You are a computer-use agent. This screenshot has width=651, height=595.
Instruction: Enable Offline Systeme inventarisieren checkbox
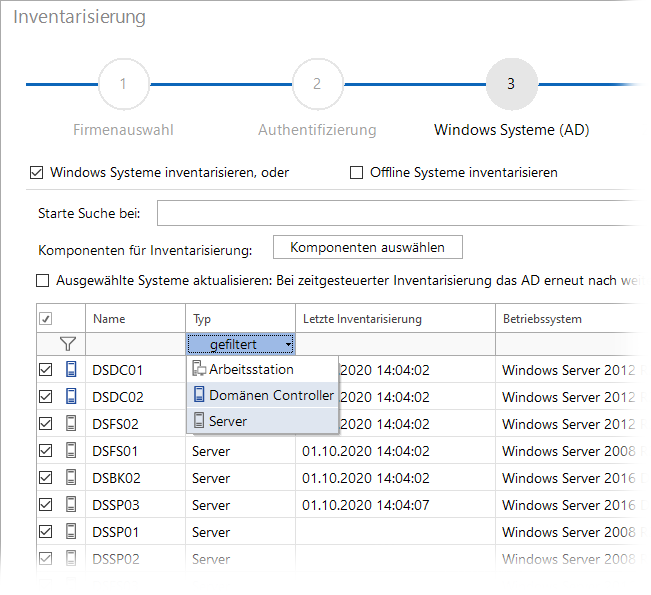356,172
